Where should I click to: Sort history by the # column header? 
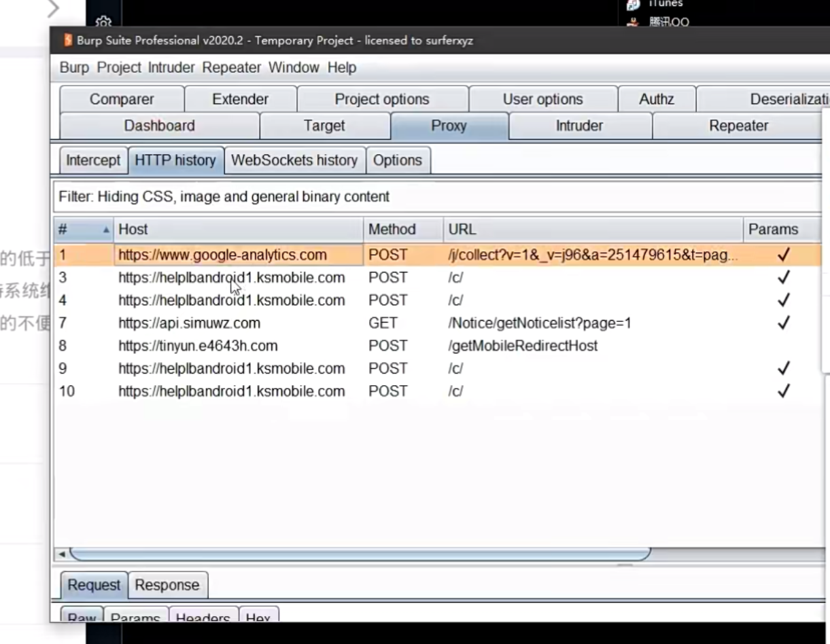(x=84, y=230)
